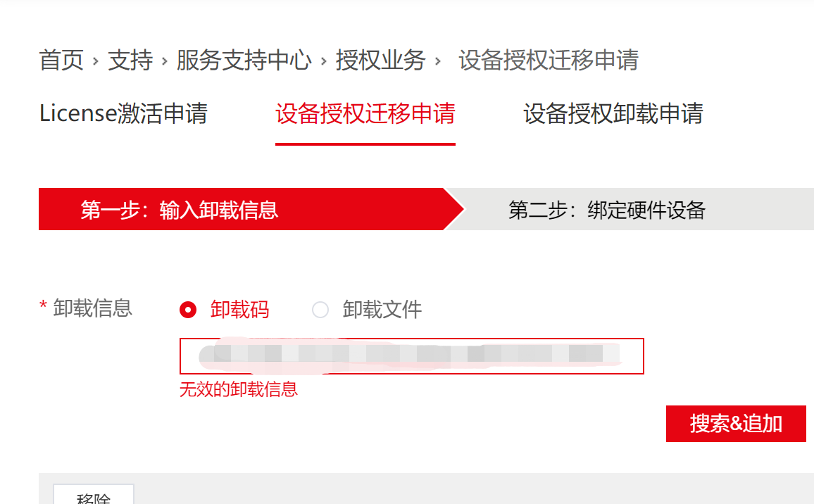This screenshot has height=504, width=814.
Task: Select the red underlined 设备授权迁移申请 tab
Action: click(x=365, y=113)
